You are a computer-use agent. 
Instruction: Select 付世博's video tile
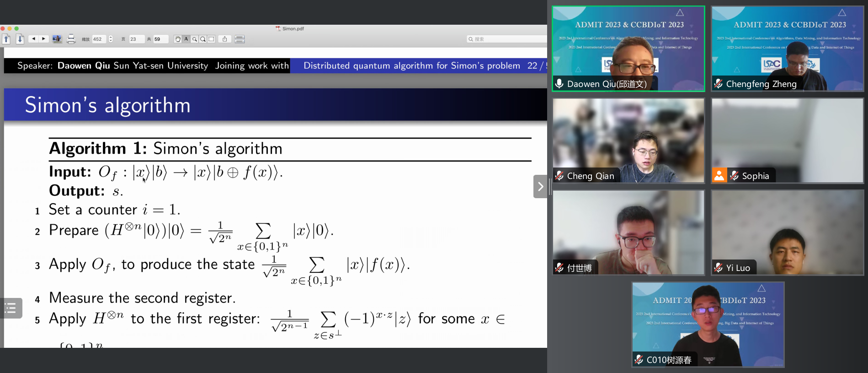pos(628,232)
